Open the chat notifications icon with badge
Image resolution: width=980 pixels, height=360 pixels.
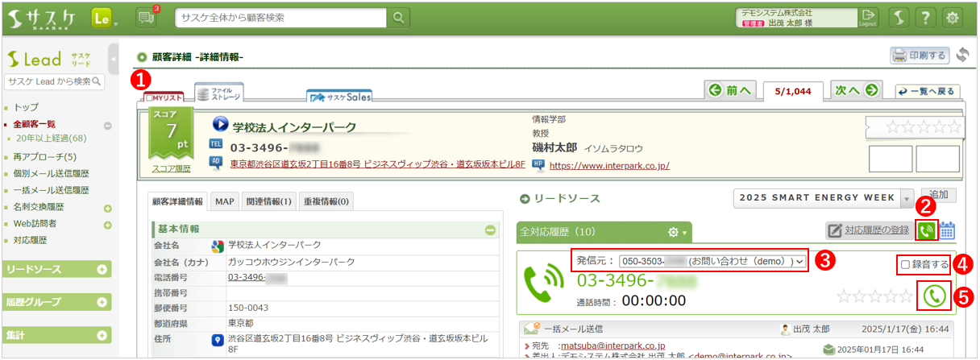146,18
